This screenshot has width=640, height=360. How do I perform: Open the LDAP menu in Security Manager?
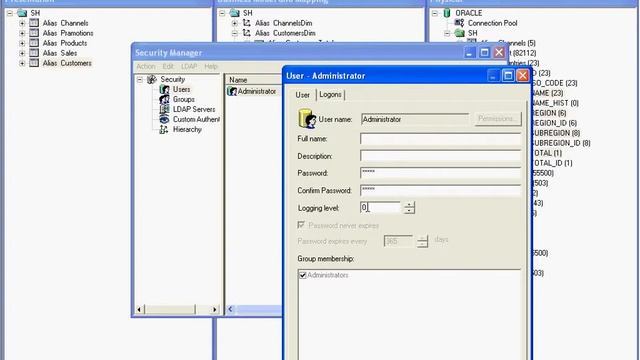click(189, 66)
